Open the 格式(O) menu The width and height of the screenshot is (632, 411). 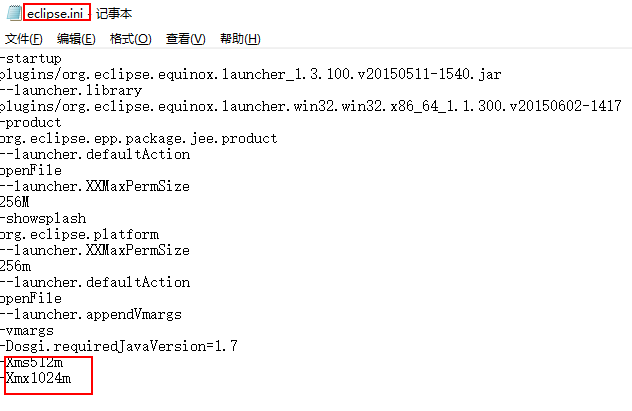click(x=131, y=39)
